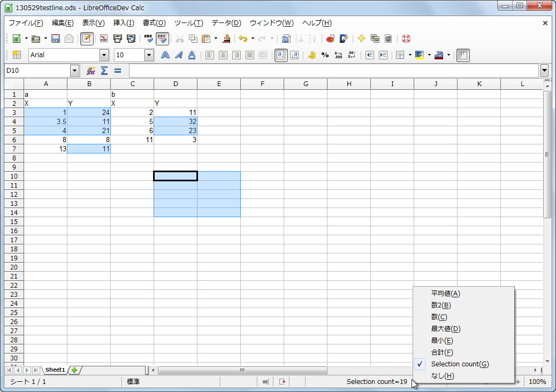Apply yellow background color to cells

click(420, 55)
